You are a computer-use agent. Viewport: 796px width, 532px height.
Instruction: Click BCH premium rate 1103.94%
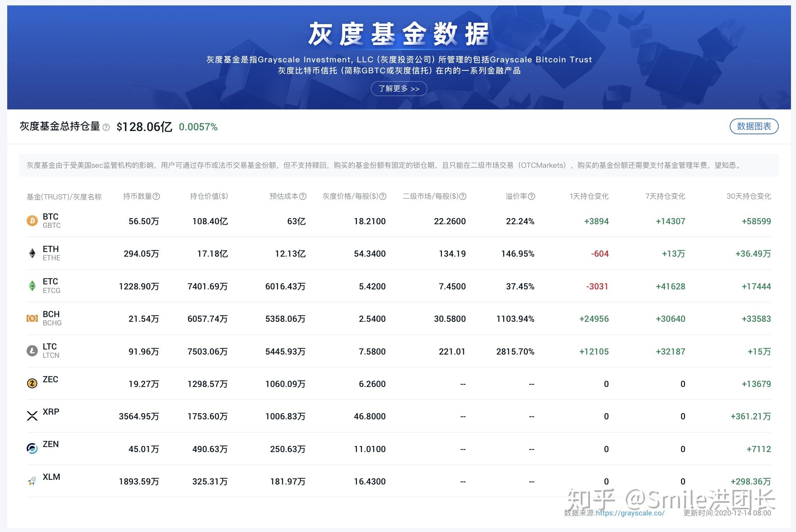(x=515, y=319)
